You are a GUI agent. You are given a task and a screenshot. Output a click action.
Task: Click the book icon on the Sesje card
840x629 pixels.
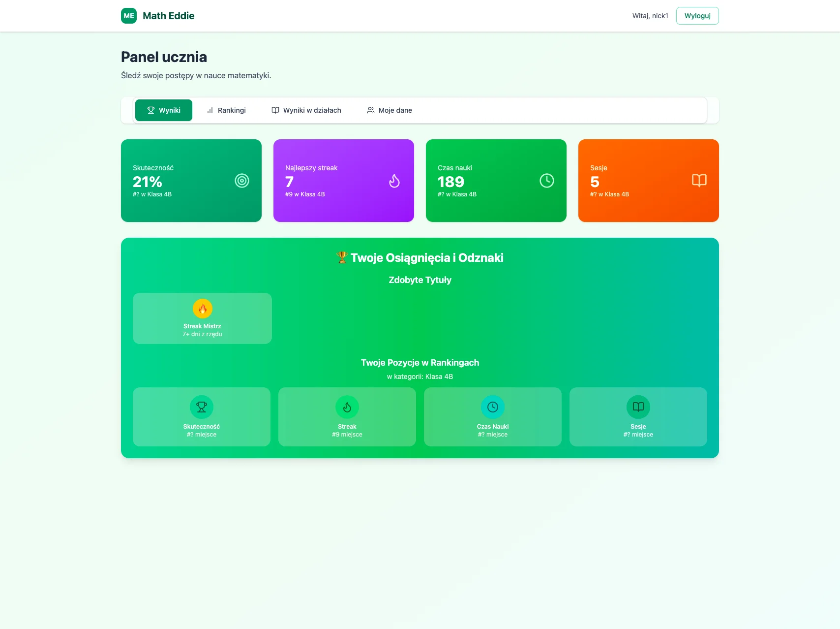coord(699,180)
